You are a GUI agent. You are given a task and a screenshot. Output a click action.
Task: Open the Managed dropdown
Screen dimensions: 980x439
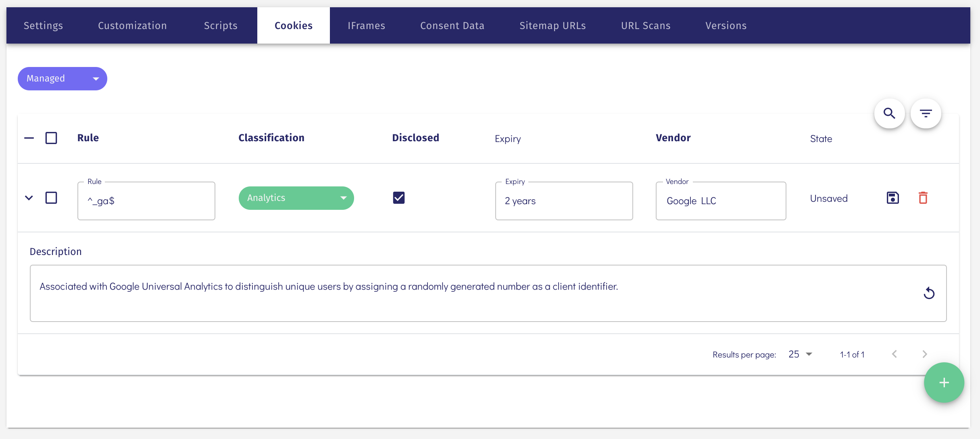(63, 79)
